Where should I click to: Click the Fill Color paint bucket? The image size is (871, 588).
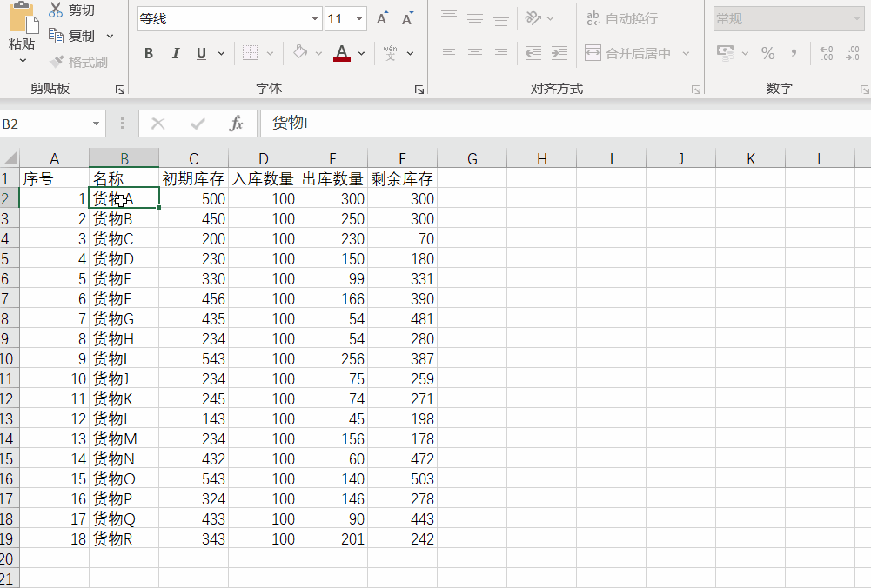pos(300,53)
